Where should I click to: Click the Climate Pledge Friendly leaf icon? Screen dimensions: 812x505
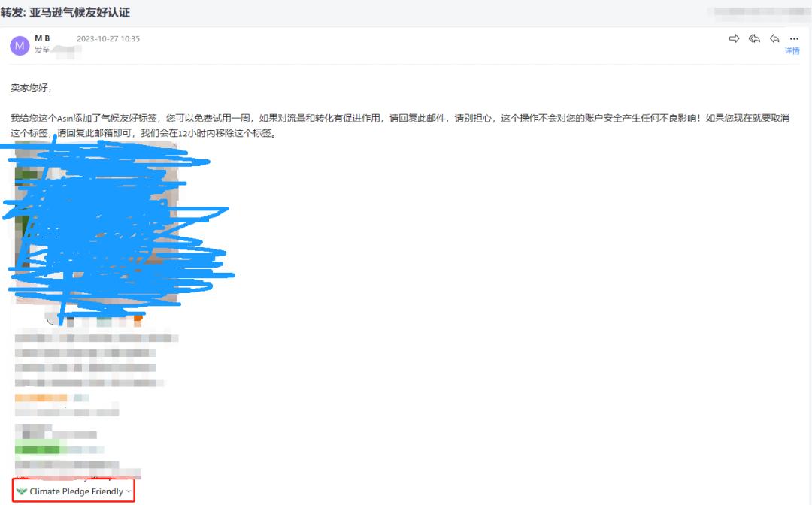[21, 491]
